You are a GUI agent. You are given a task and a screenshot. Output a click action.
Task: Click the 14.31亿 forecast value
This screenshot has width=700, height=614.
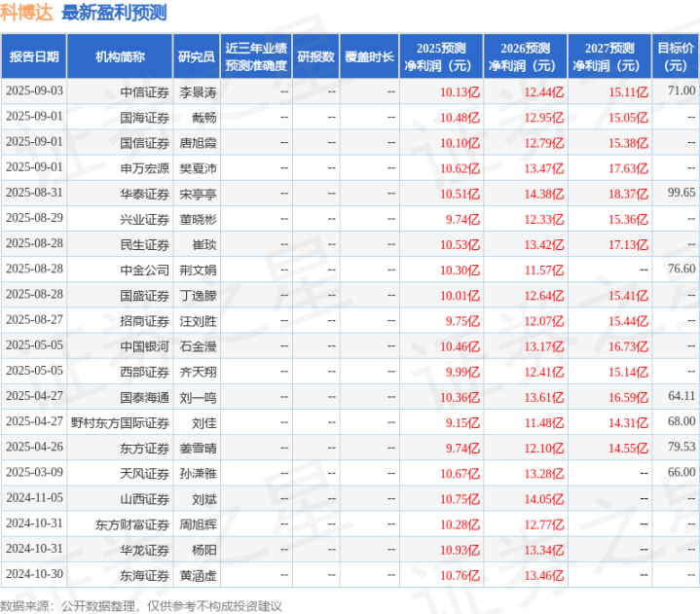pos(629,423)
